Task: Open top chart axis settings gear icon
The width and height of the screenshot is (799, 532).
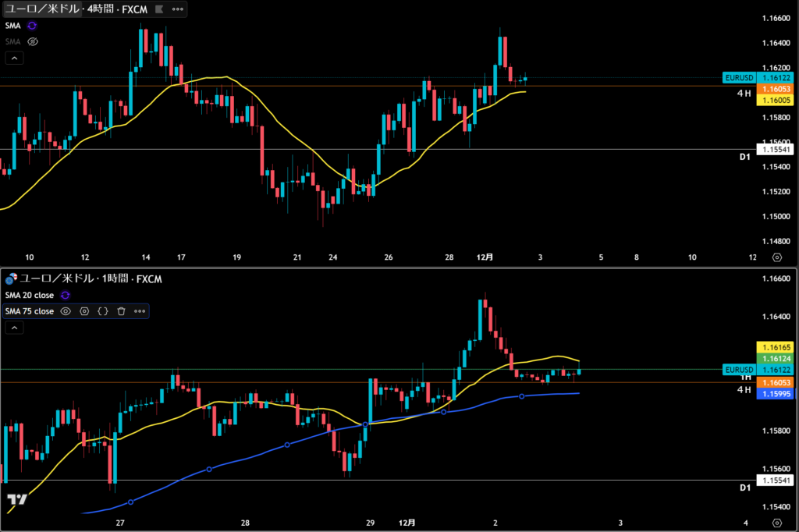Action: [776, 257]
